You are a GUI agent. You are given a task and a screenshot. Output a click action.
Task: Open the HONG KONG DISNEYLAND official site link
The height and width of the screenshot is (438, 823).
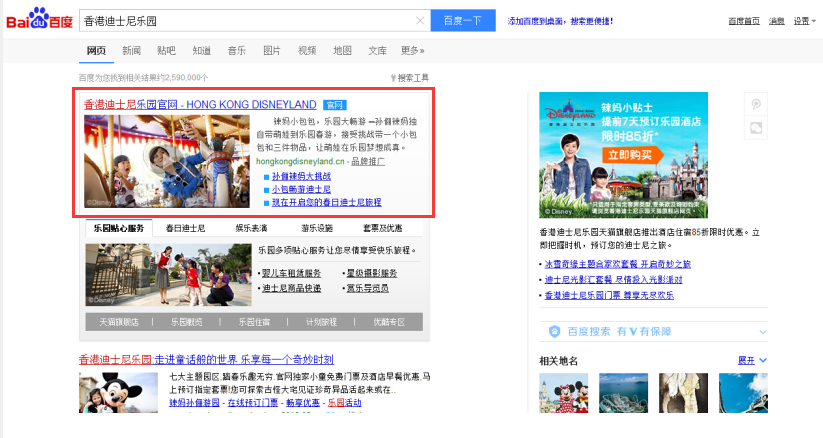coord(200,105)
